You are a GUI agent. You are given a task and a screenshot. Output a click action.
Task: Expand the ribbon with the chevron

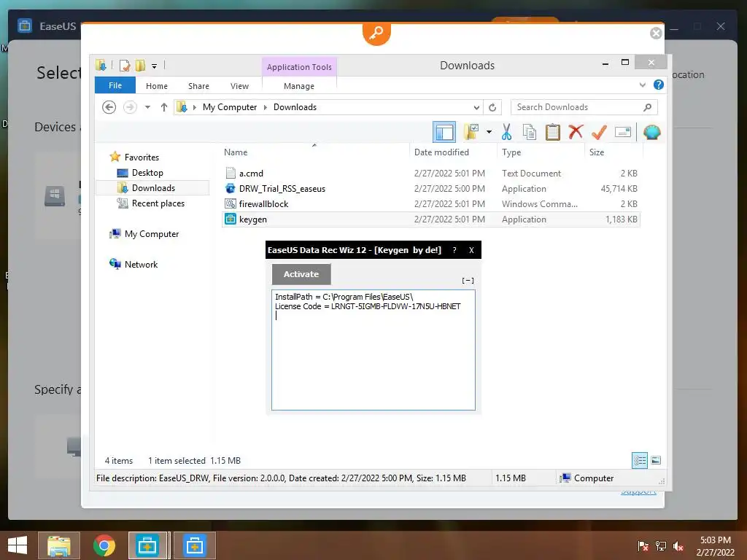pos(642,85)
